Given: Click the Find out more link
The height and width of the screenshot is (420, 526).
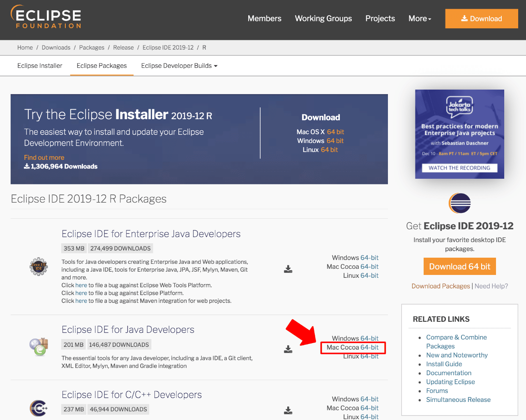Looking at the screenshot, I should pyautogui.click(x=44, y=157).
